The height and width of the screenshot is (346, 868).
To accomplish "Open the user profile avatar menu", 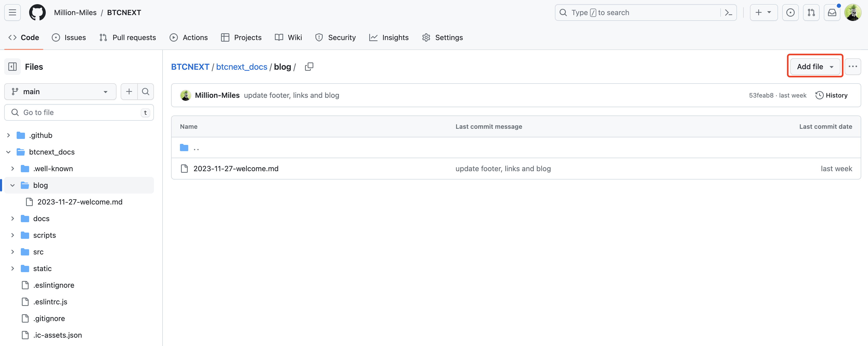I will point(852,12).
